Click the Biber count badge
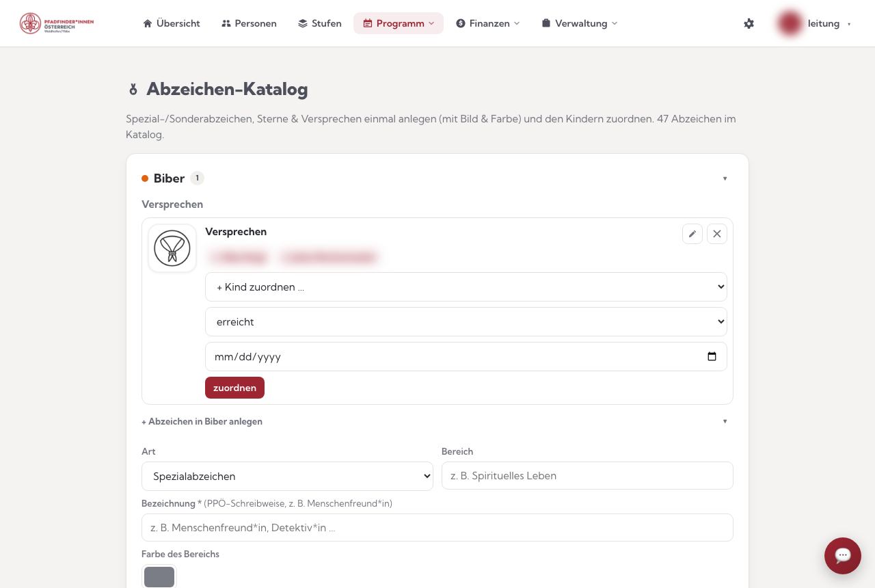The height and width of the screenshot is (588, 875). click(197, 178)
